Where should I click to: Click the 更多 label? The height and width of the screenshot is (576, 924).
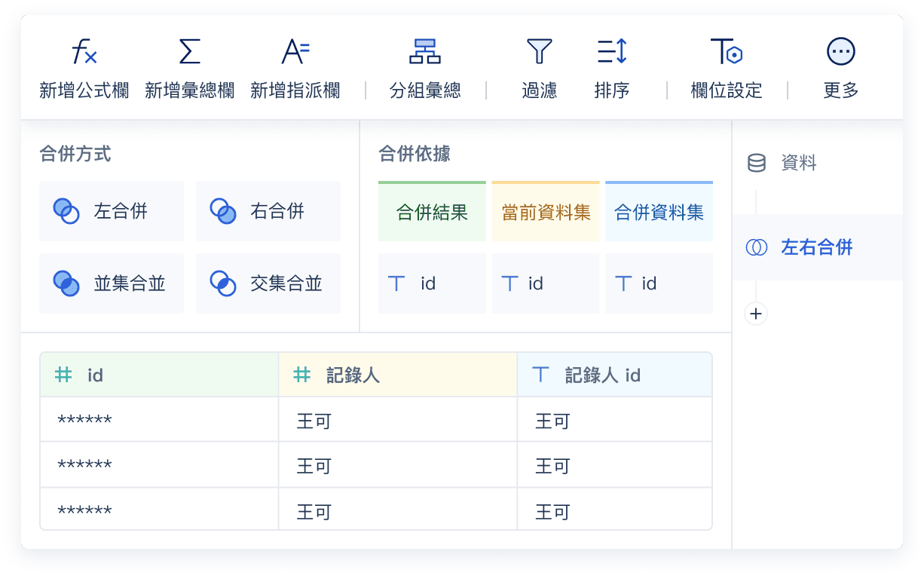[841, 91]
